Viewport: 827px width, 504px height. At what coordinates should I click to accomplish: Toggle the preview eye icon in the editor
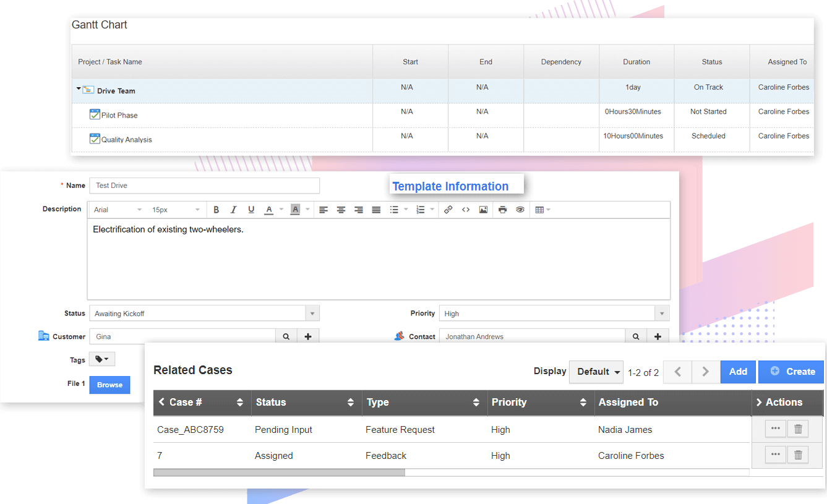click(x=520, y=210)
